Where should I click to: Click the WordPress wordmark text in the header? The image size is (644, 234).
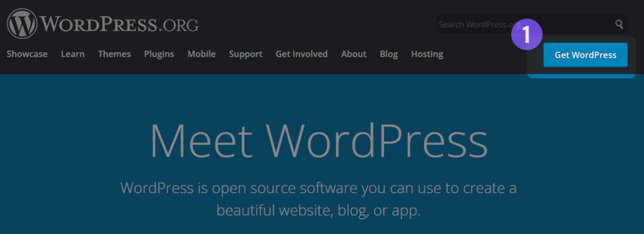click(x=97, y=25)
